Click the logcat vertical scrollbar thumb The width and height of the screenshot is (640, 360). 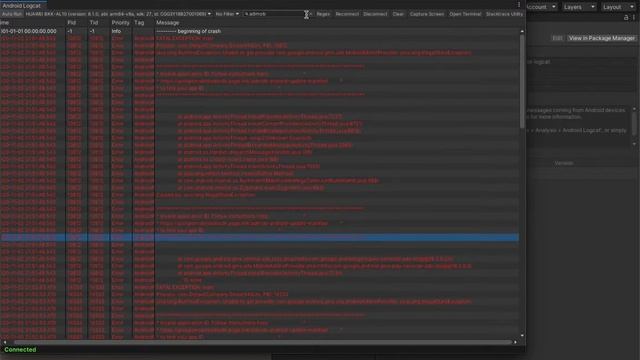(522, 82)
